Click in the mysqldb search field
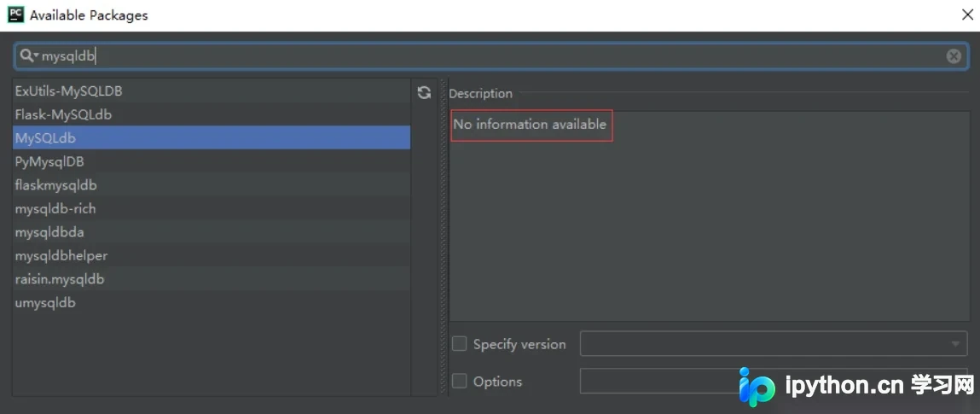 click(x=490, y=56)
